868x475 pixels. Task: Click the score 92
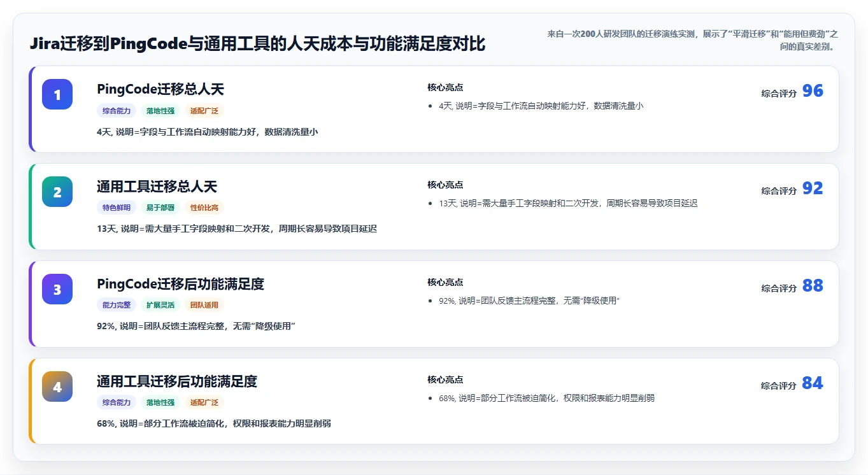pos(813,188)
